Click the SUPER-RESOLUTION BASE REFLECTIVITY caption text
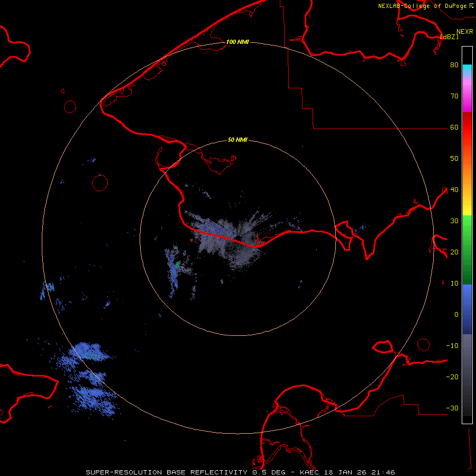The height and width of the screenshot is (476, 476). (167, 472)
